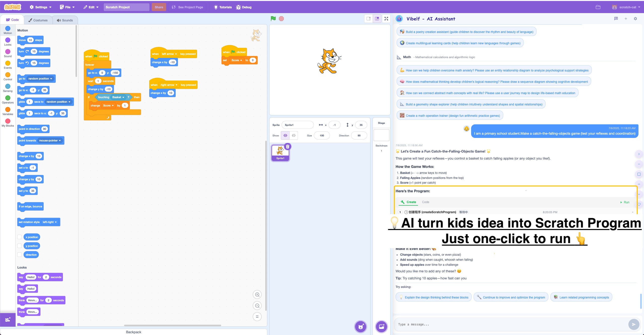Screen dimensions: 644x335
Task: Send the chat message
Action: (x=633, y=324)
